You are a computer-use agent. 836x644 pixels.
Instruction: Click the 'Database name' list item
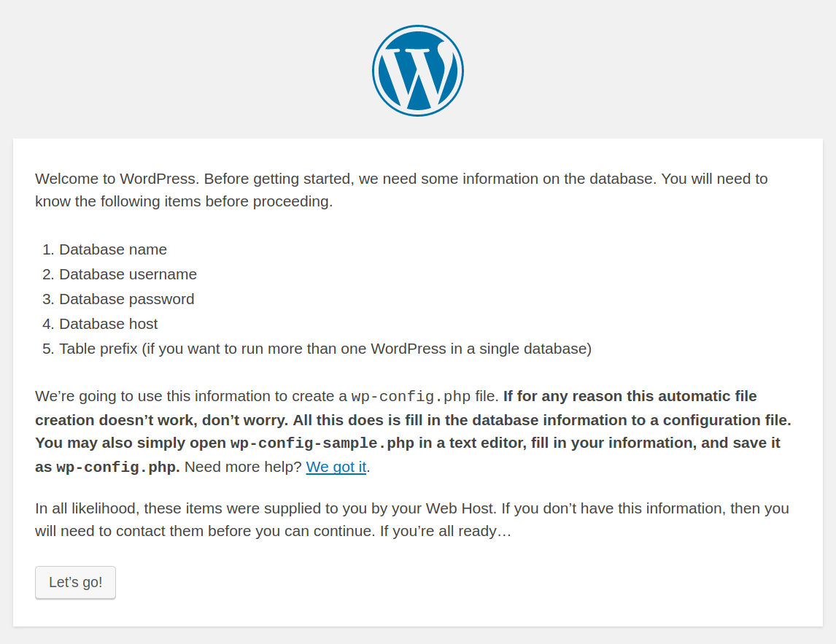pos(112,249)
